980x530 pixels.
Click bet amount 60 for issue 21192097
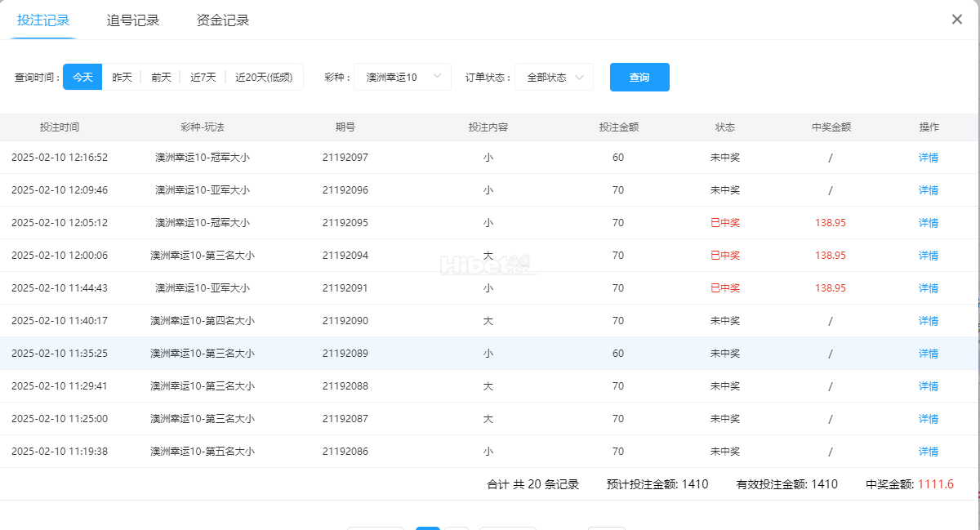click(x=618, y=158)
